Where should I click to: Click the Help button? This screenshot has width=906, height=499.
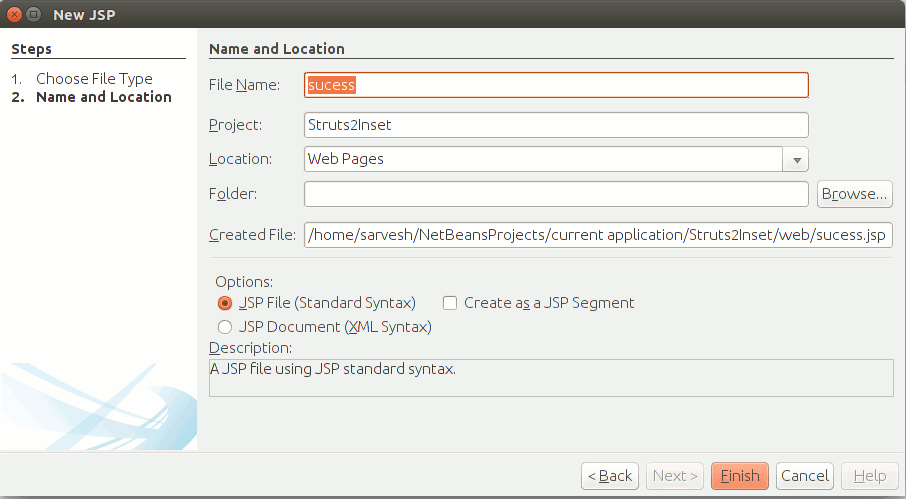click(870, 476)
